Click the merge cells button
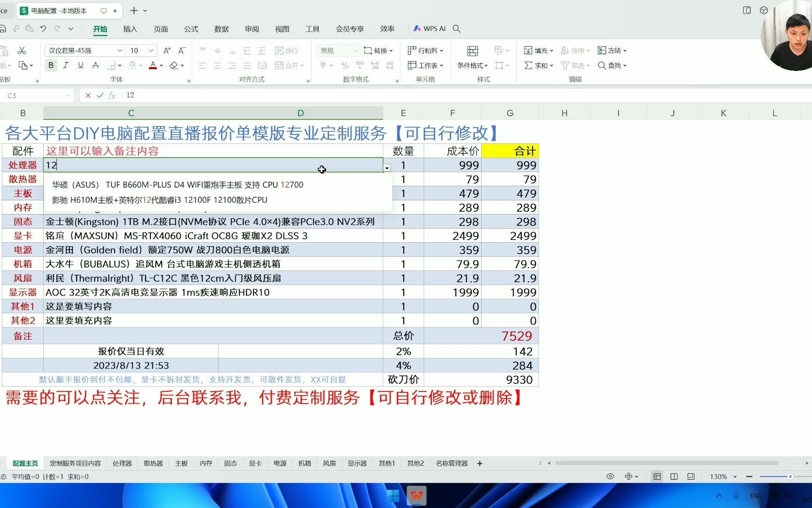 [289, 65]
